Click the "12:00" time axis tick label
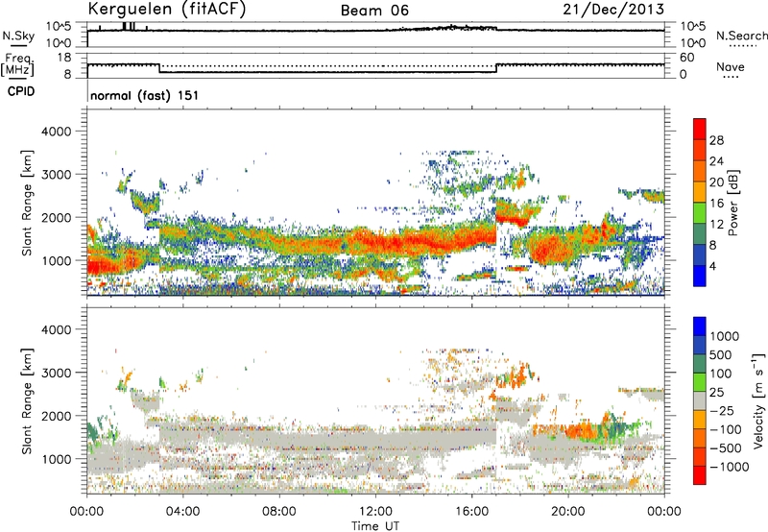The height and width of the screenshot is (532, 768). (375, 512)
